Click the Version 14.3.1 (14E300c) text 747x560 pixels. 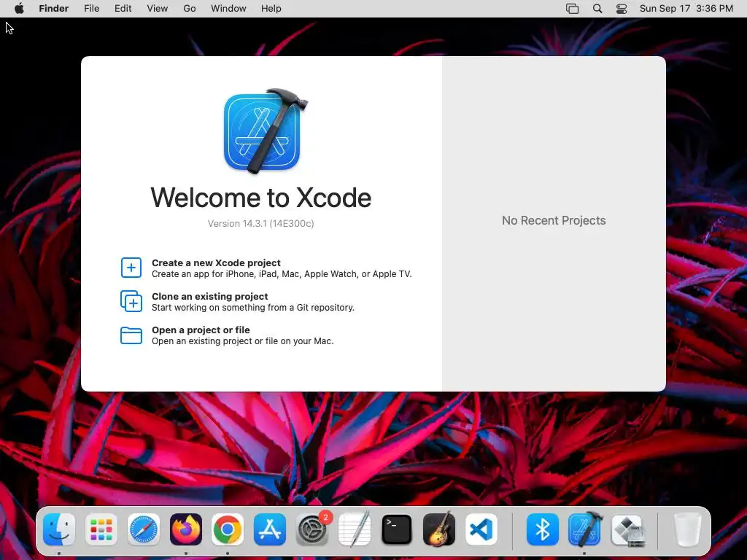pyautogui.click(x=260, y=223)
